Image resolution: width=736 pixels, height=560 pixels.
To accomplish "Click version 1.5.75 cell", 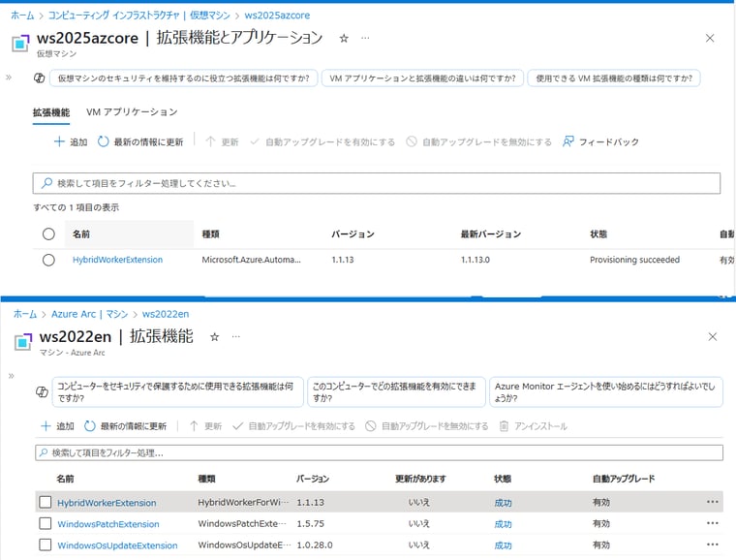I will pos(310,523).
